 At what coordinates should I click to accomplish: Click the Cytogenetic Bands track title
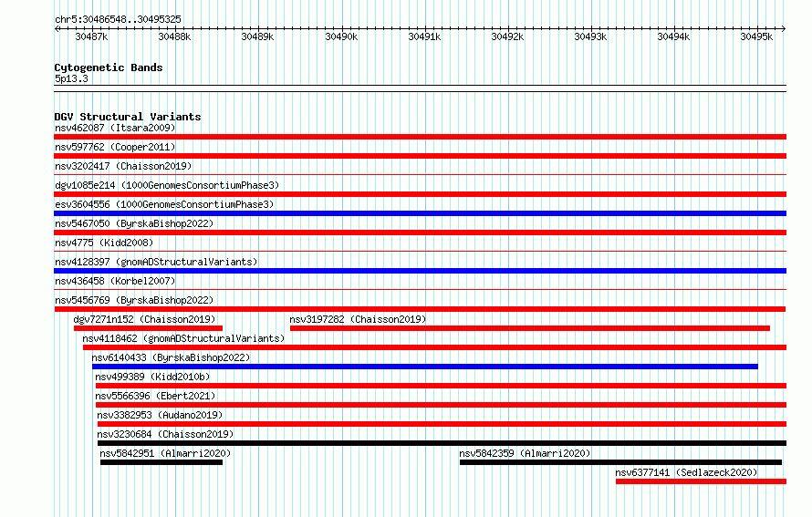click(109, 67)
